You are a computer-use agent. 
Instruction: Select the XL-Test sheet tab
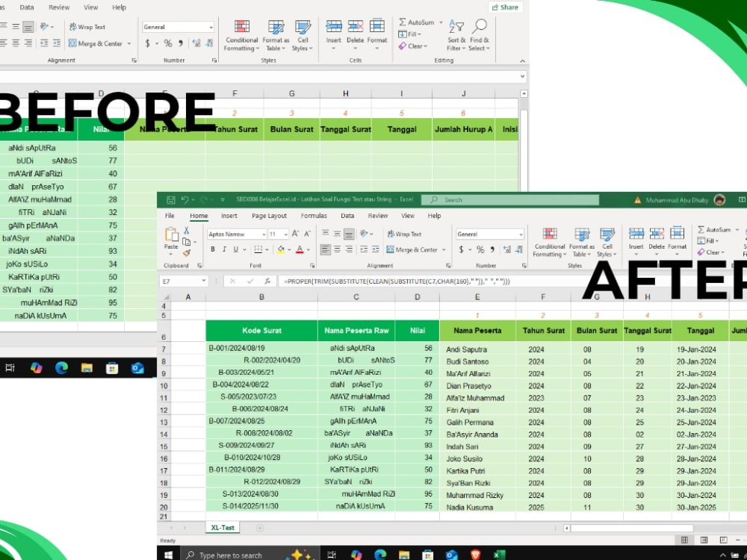point(223,528)
